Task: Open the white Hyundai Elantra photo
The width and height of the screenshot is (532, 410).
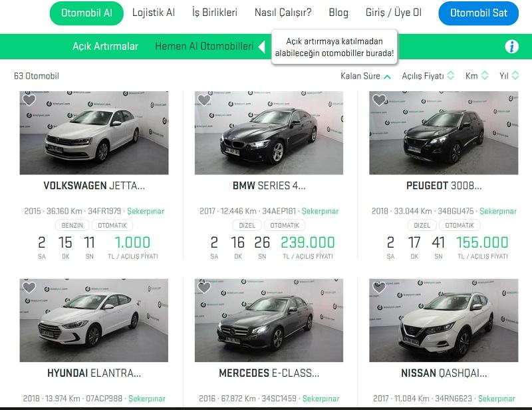Action: pos(94,320)
